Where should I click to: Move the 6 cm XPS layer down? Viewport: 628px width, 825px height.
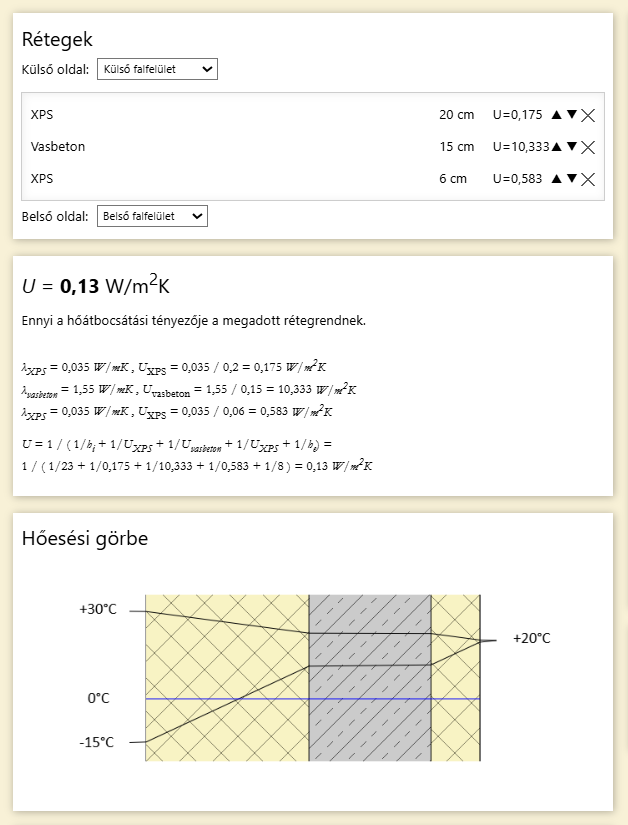(572, 179)
